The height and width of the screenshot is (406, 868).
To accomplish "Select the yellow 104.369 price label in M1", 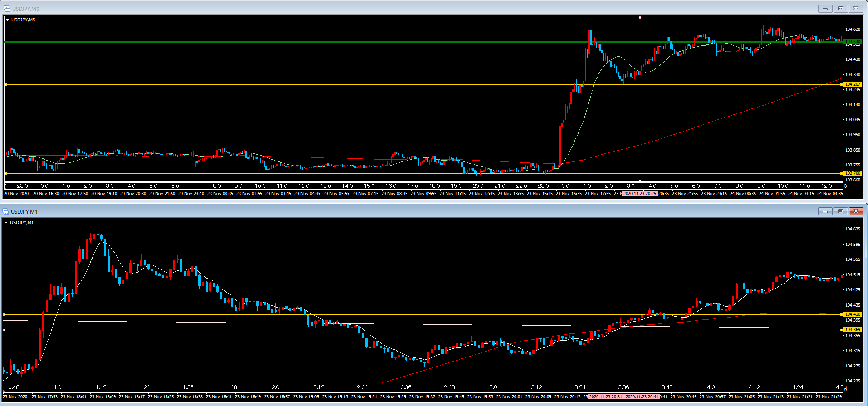I will coord(853,330).
